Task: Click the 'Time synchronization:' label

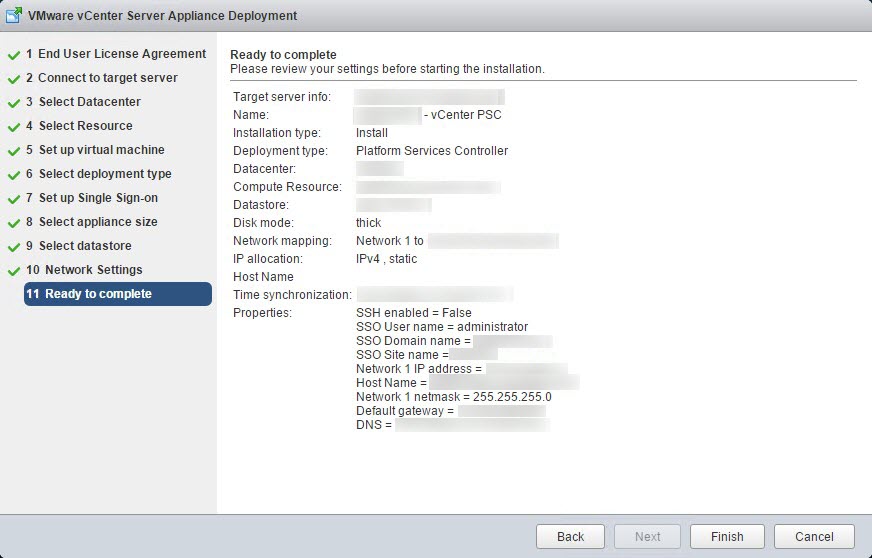Action: (293, 295)
